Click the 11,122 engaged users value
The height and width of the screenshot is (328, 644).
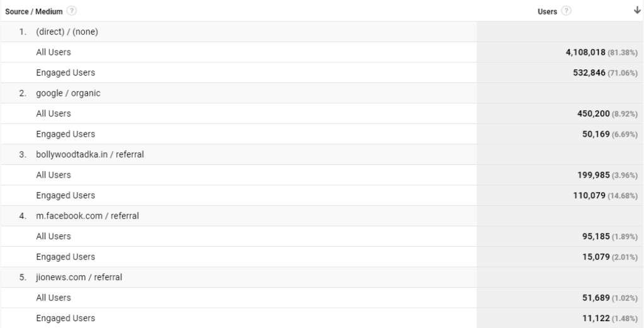point(596,318)
